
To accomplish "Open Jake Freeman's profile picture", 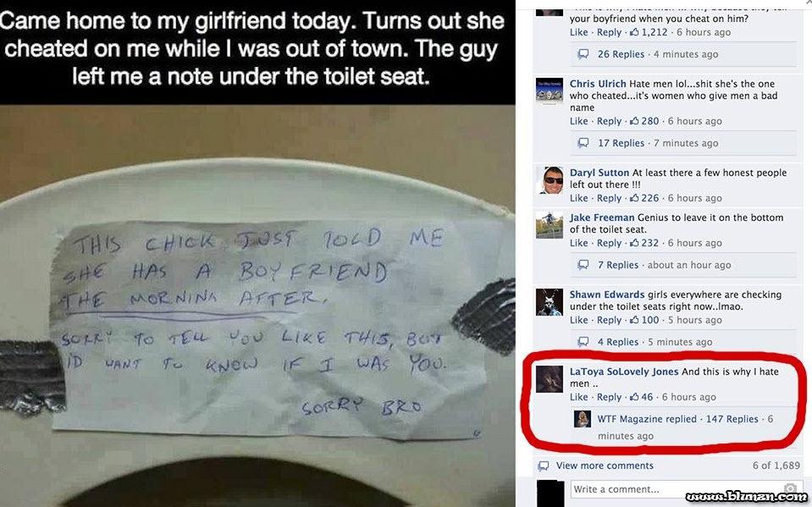I will coord(550,225).
